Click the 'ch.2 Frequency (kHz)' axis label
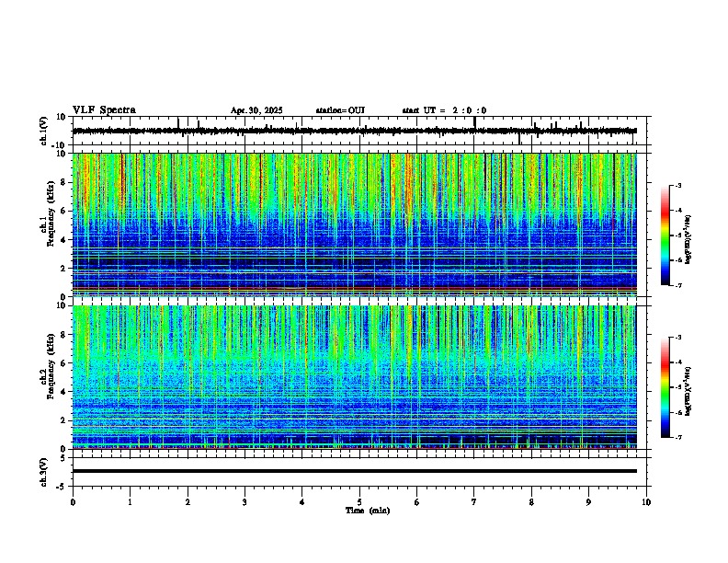 (48, 366)
